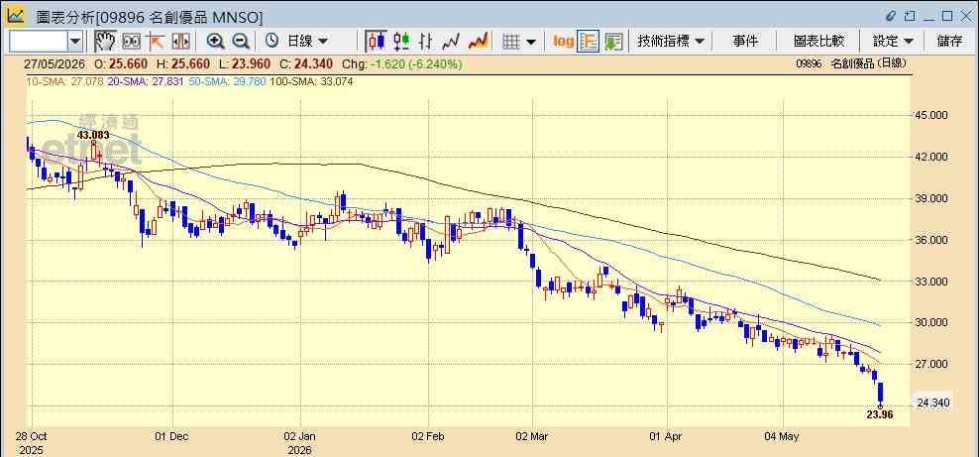Screen dimensions: 980x457
Task: Click the 27/05/2026 date readout
Action: point(55,63)
